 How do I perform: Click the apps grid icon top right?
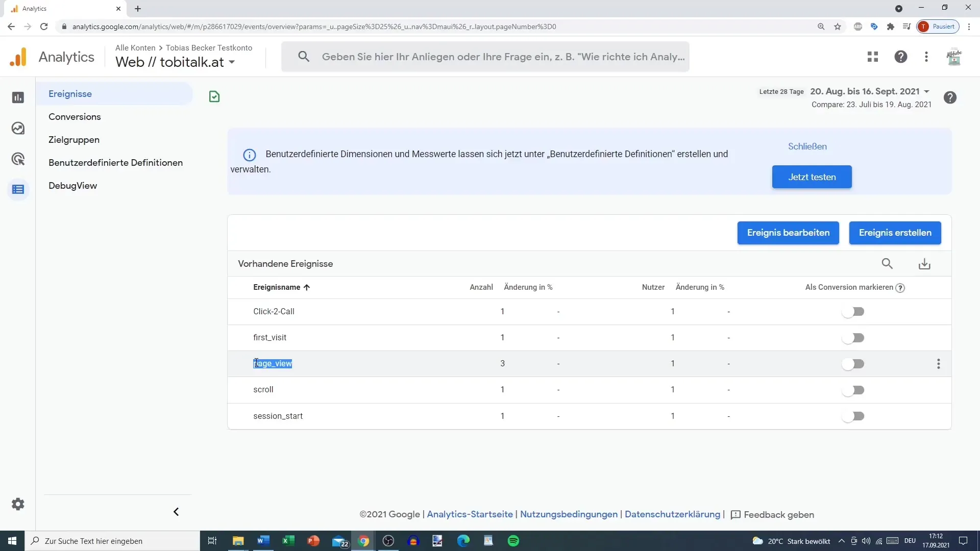point(874,57)
